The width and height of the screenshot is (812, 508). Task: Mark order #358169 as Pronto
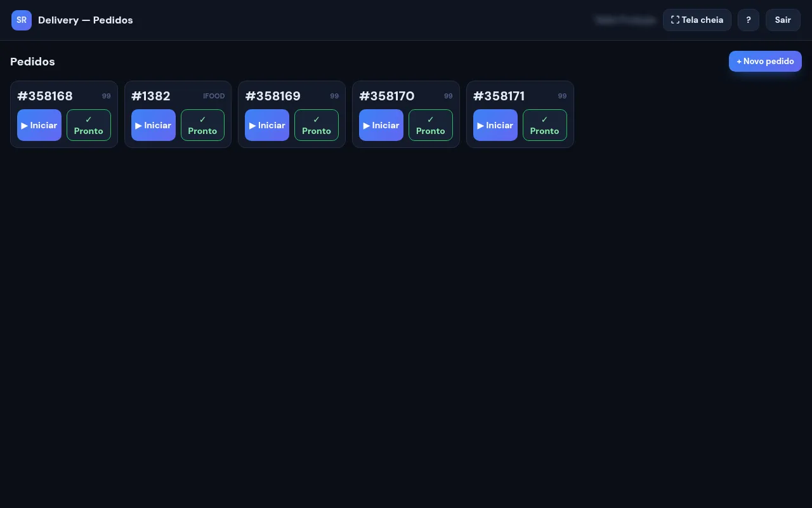tap(317, 125)
